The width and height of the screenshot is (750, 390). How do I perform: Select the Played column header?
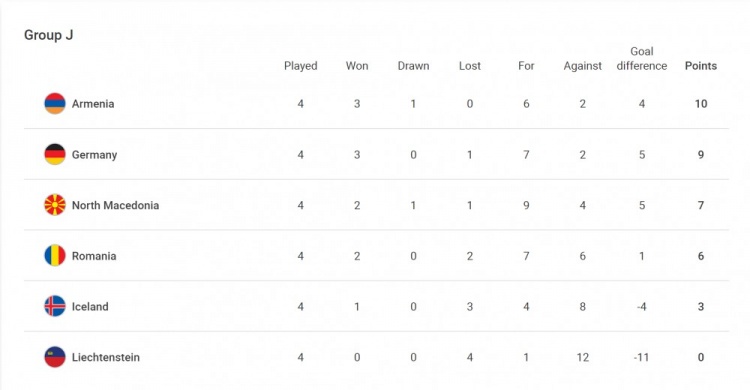click(300, 66)
